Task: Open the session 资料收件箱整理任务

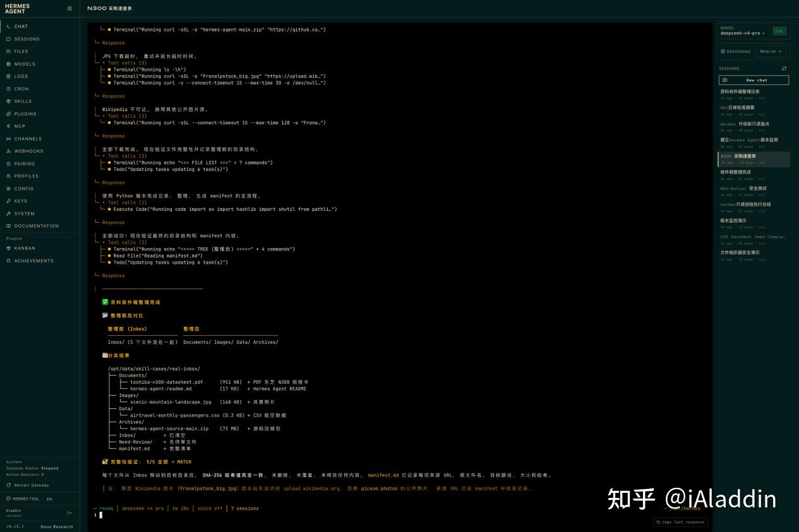Action: coord(754,95)
